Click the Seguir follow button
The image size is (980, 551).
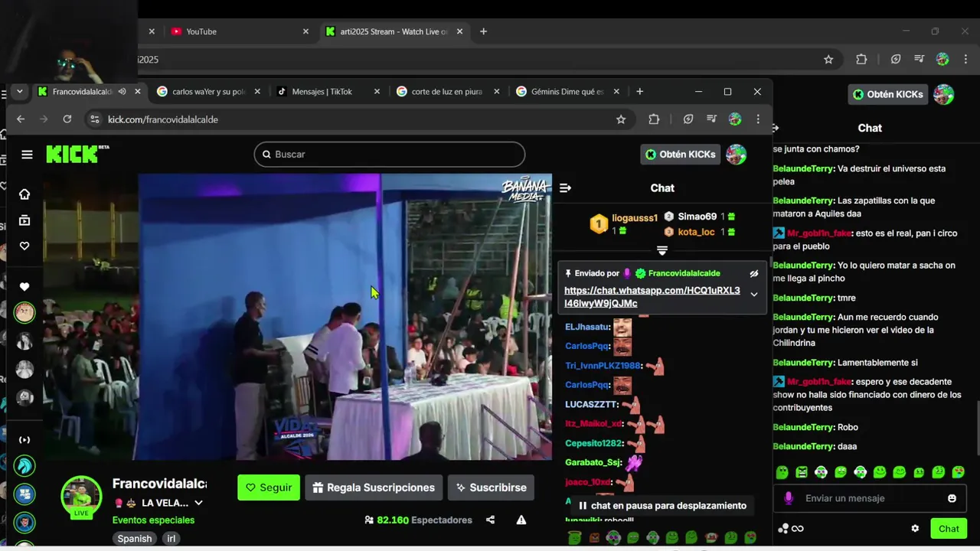coord(269,487)
